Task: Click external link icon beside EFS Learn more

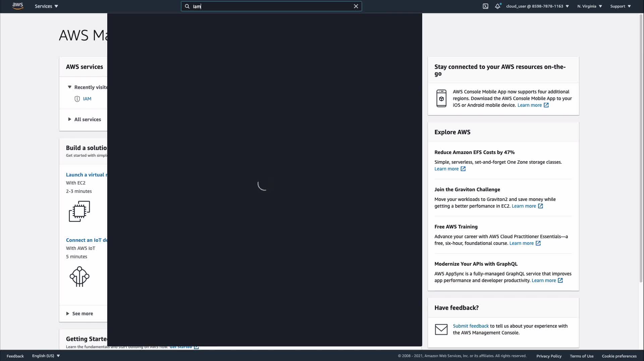Action: [x=463, y=169]
